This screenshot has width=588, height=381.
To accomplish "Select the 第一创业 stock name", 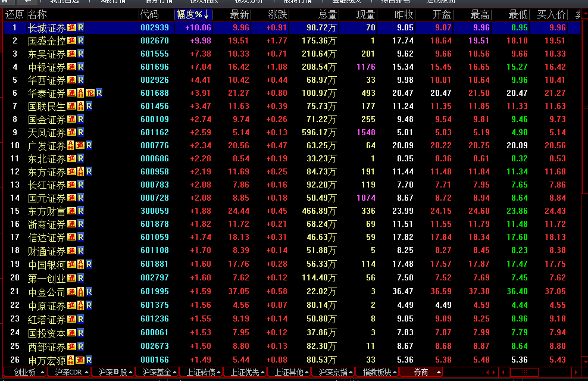I will coord(47,278).
